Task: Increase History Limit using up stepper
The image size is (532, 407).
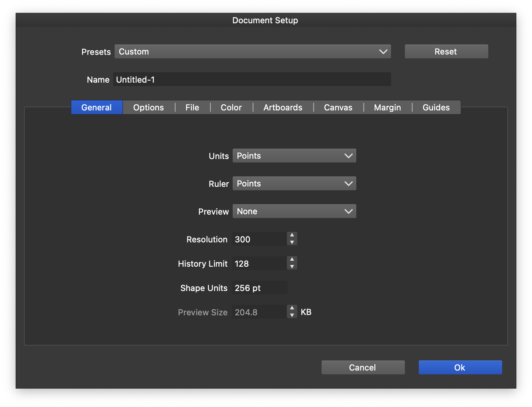Action: pos(292,259)
